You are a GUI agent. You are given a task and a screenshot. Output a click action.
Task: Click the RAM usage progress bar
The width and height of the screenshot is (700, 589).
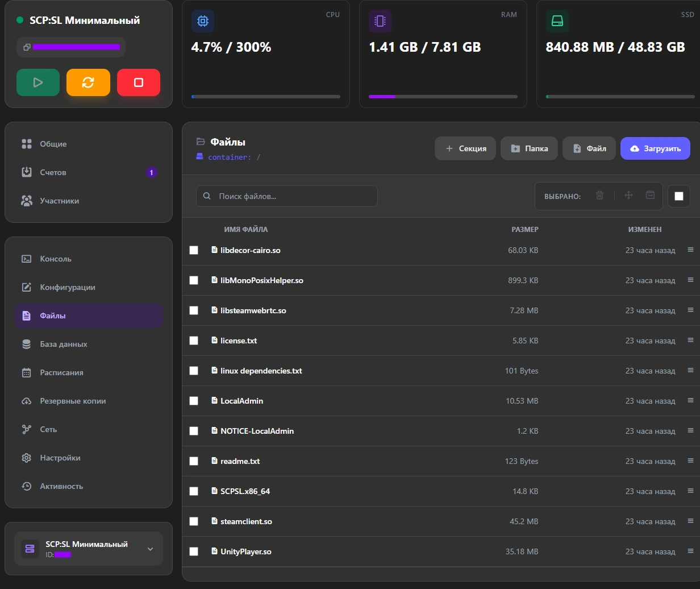pyautogui.click(x=443, y=97)
